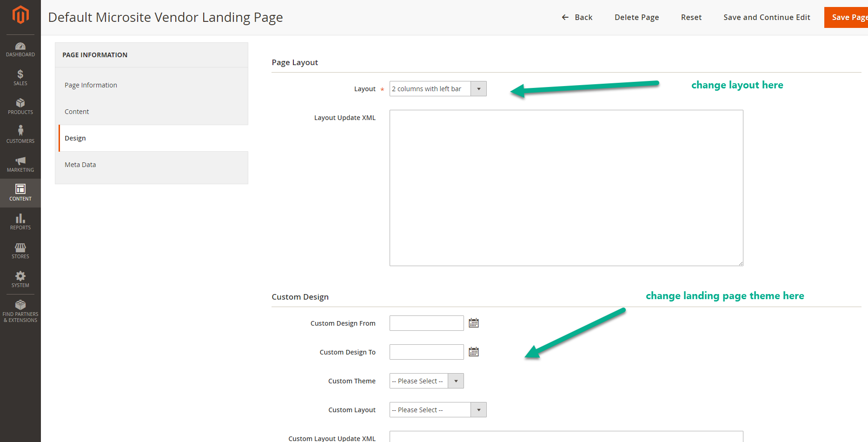Click the orange Save Page button
The height and width of the screenshot is (442, 868).
[846, 17]
